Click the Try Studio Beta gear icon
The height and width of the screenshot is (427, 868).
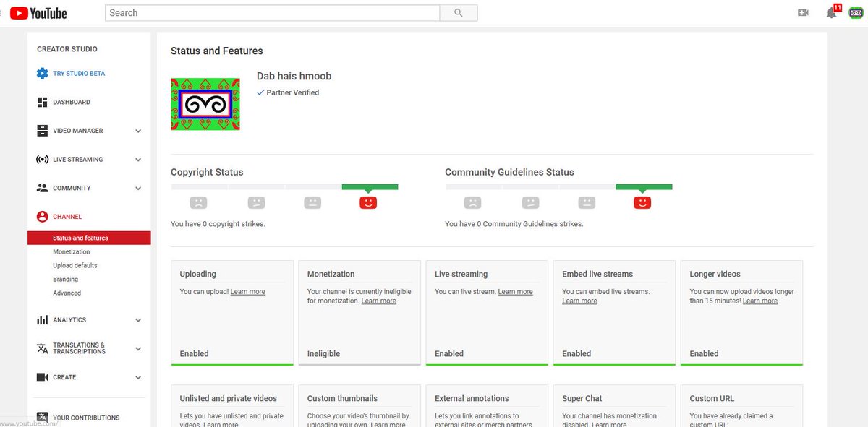coord(42,74)
